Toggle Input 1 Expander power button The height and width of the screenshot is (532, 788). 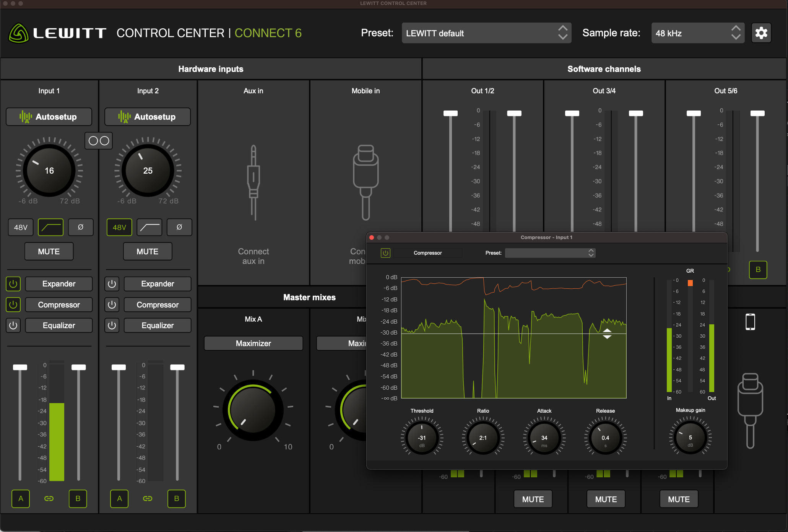click(x=13, y=284)
